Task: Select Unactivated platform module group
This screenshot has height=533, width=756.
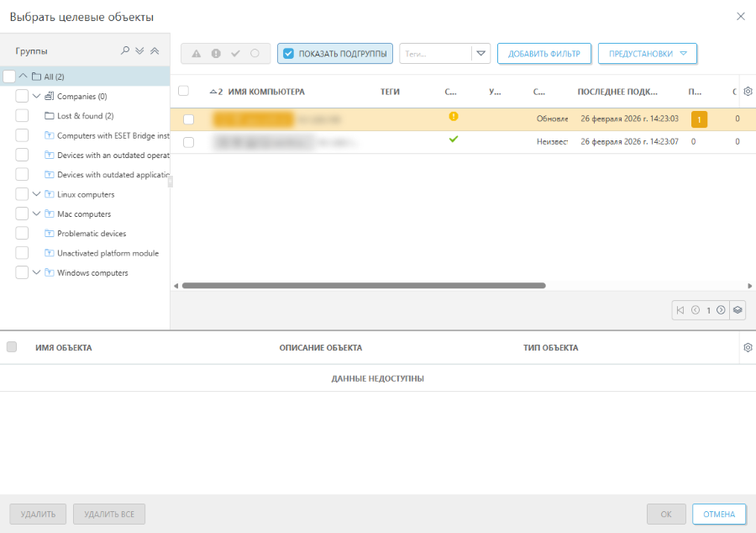Action: (108, 253)
